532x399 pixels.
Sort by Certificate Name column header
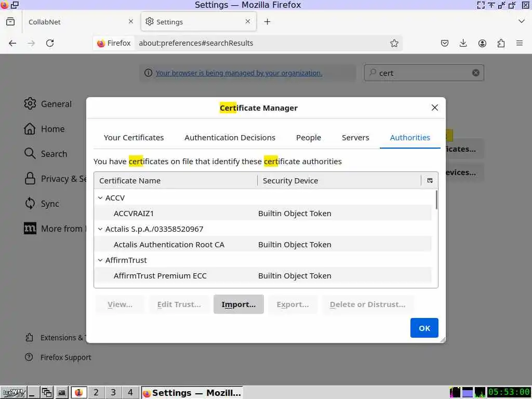(x=176, y=180)
